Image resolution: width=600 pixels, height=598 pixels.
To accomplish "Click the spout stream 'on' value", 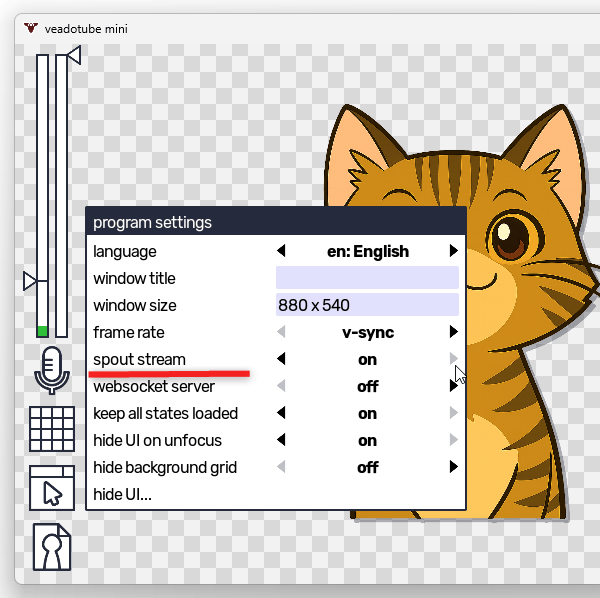I will [367, 360].
